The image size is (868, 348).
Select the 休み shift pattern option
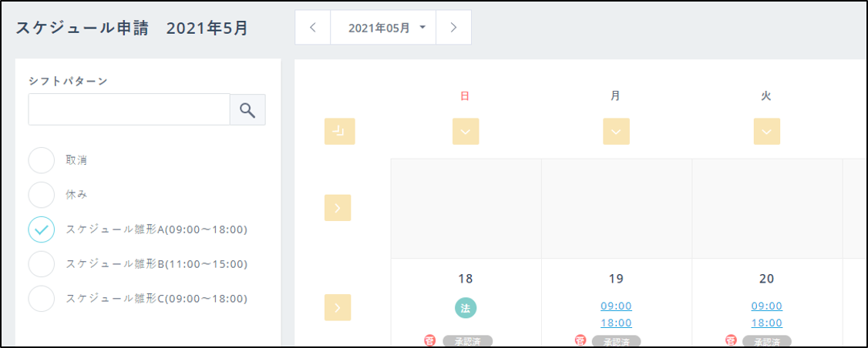(42, 195)
